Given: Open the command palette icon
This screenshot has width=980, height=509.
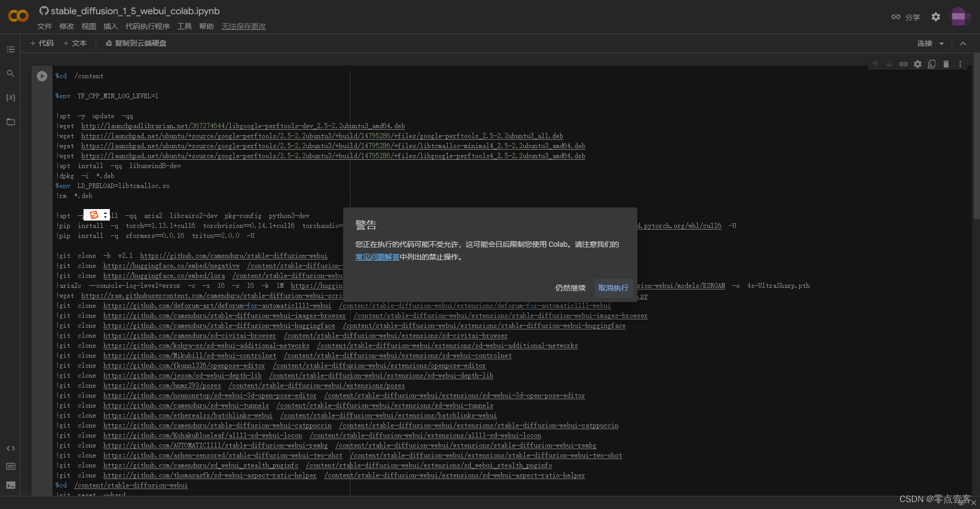Looking at the screenshot, I should pos(11,466).
